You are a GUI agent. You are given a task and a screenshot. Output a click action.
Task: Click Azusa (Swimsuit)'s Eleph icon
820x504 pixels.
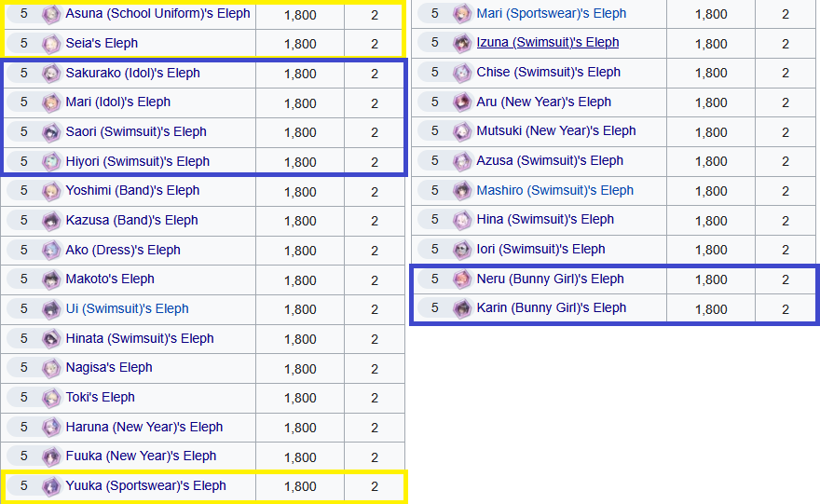[x=462, y=161]
